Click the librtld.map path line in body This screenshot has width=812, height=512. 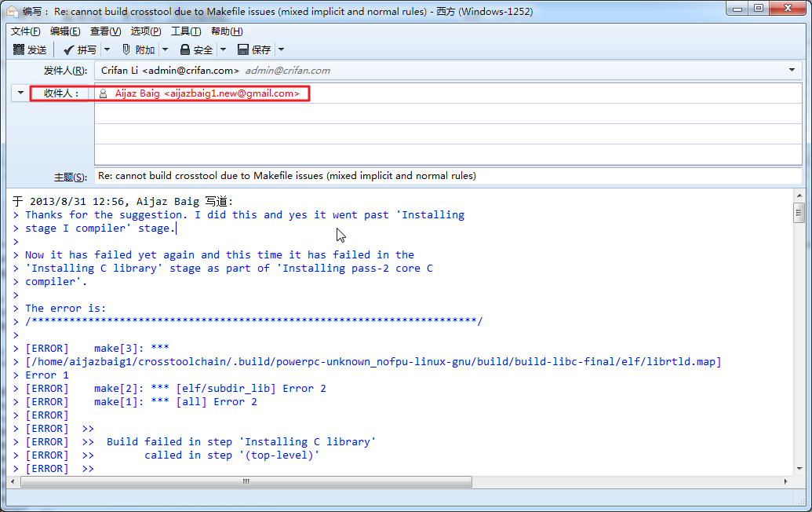[373, 362]
